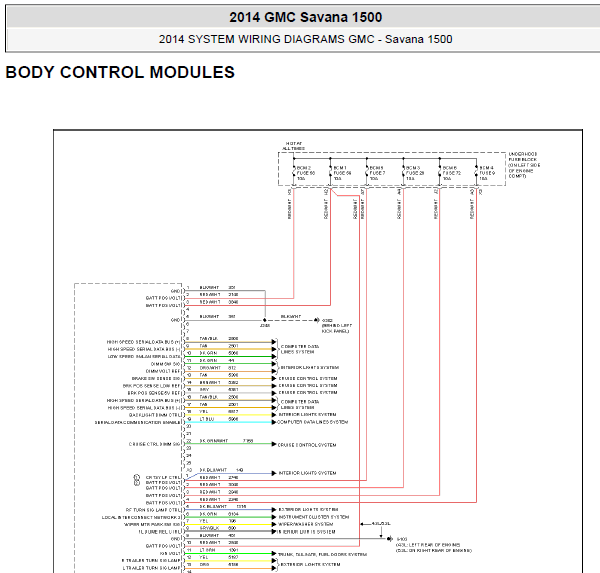
Task: Select "RF TURN SIG LAMP CTRL" label
Action: click(x=153, y=510)
